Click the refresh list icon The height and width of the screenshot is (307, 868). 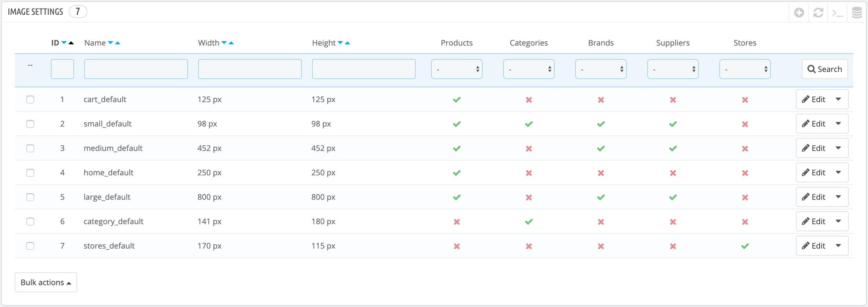[x=818, y=13]
